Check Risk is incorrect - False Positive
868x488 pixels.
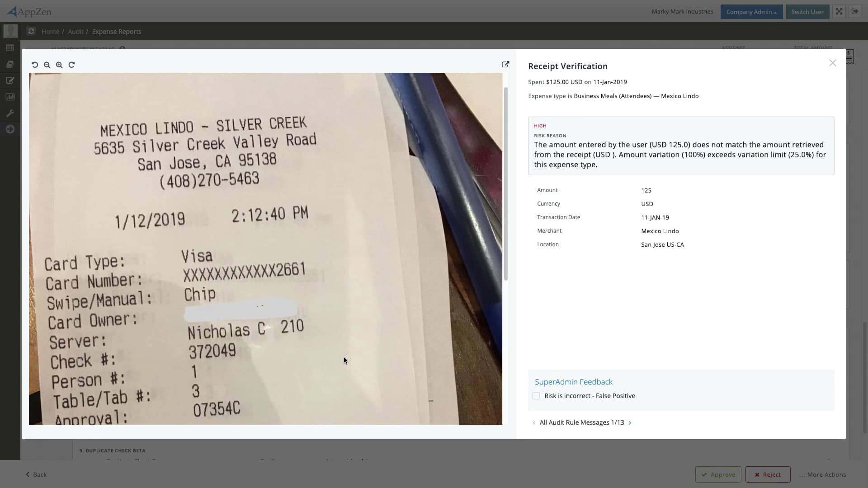[x=536, y=396]
